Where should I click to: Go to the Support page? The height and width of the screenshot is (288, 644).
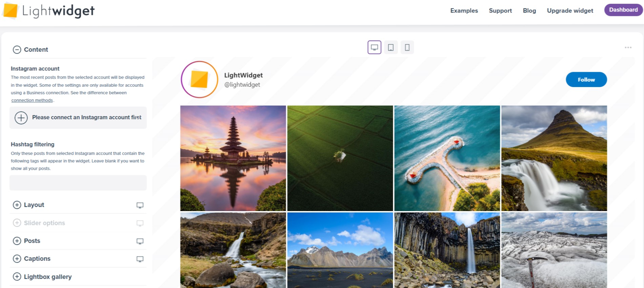point(500,11)
